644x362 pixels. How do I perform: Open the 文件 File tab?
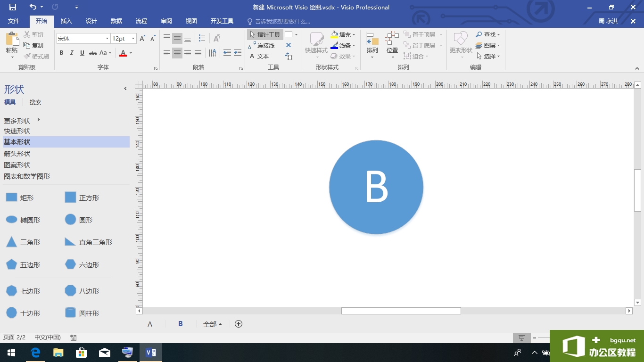(14, 21)
